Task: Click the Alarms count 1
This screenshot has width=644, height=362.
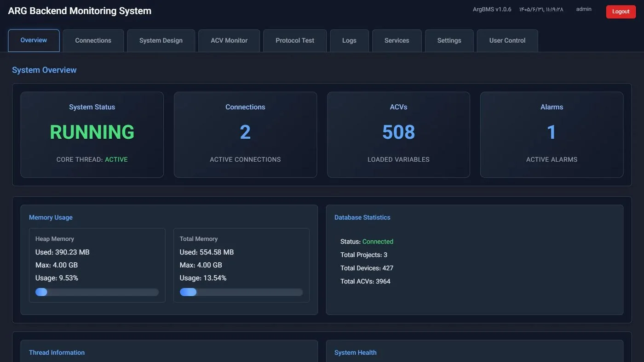Action: (552, 132)
